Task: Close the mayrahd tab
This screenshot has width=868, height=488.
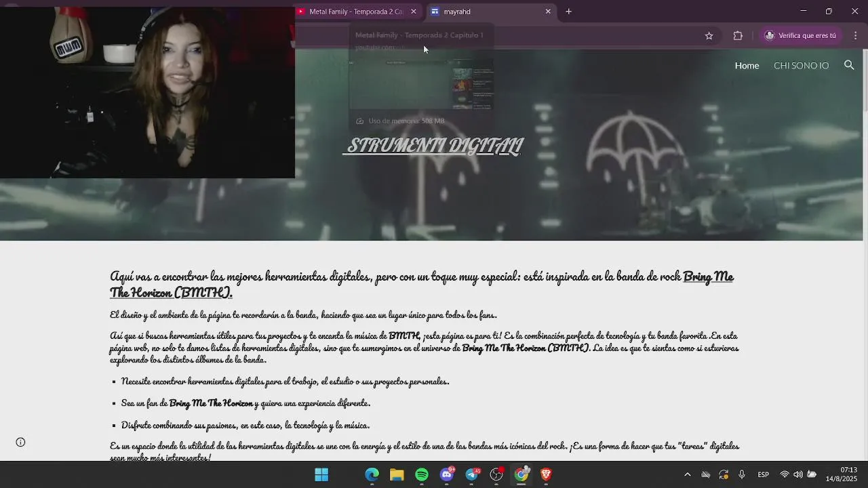Action: point(548,12)
